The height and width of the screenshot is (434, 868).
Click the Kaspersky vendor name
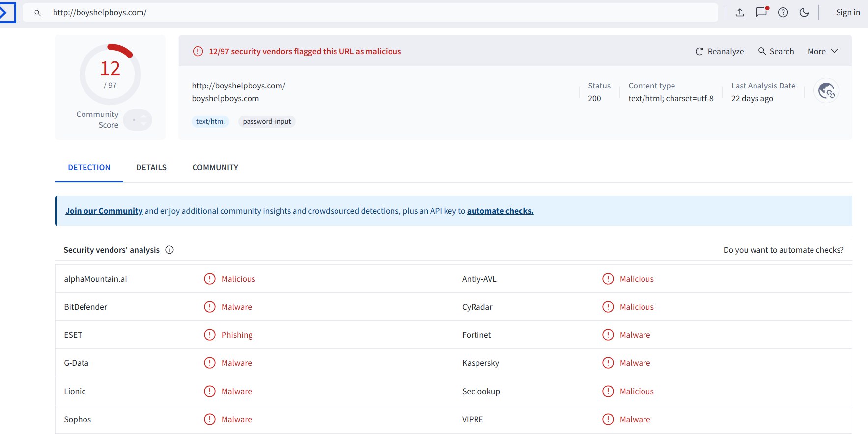(x=480, y=363)
